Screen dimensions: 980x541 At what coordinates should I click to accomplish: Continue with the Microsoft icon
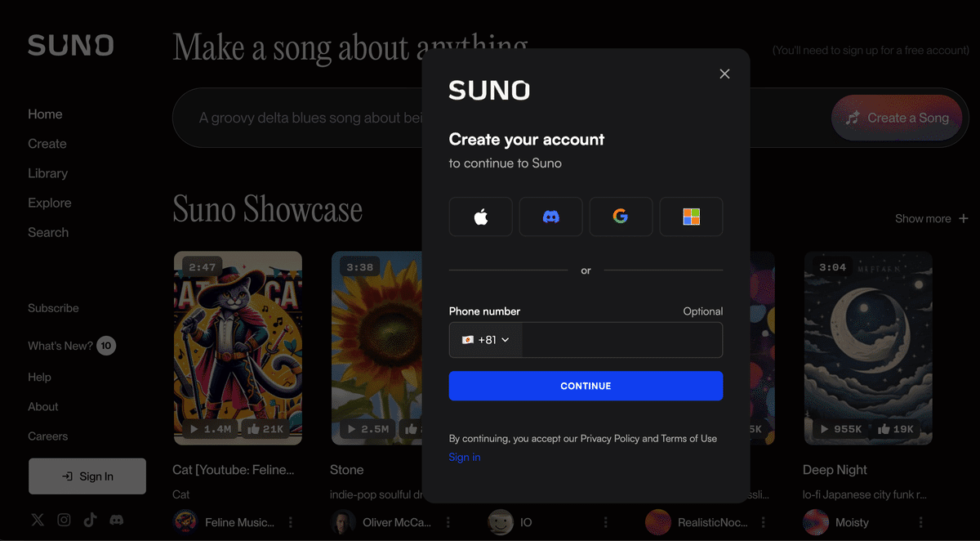(691, 217)
